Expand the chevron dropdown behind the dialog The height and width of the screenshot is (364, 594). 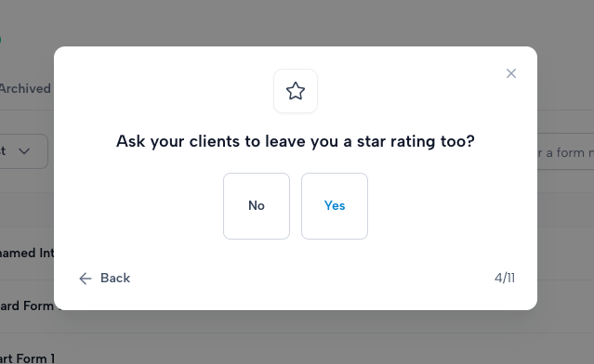point(24,151)
